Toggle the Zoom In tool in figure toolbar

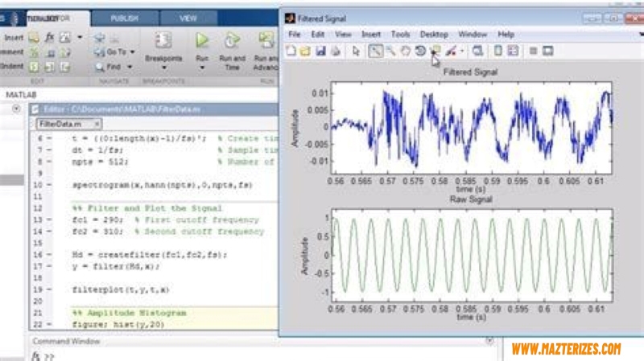point(374,51)
